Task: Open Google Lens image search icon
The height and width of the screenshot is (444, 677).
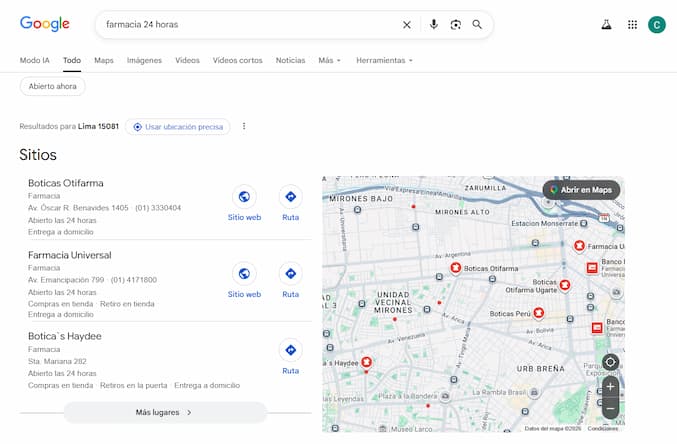Action: coord(455,25)
